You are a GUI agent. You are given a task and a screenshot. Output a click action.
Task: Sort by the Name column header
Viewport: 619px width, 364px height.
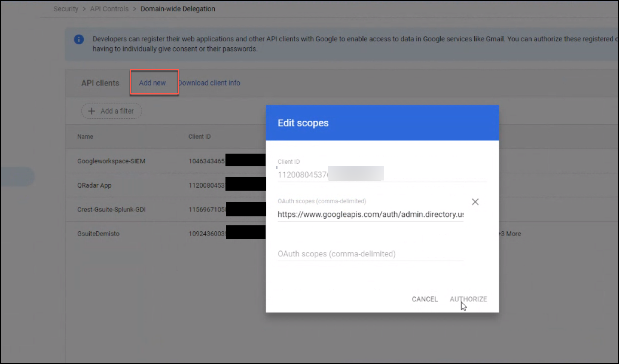(85, 136)
